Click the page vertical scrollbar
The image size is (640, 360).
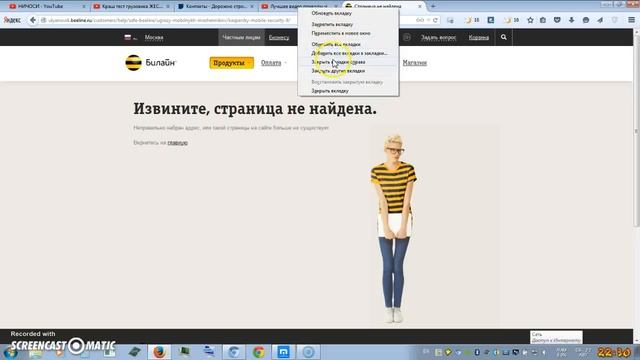(x=636, y=131)
